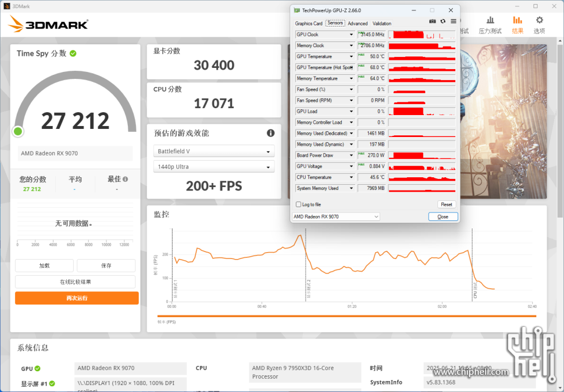Switch to the Graphics Card tab

pyautogui.click(x=308, y=24)
